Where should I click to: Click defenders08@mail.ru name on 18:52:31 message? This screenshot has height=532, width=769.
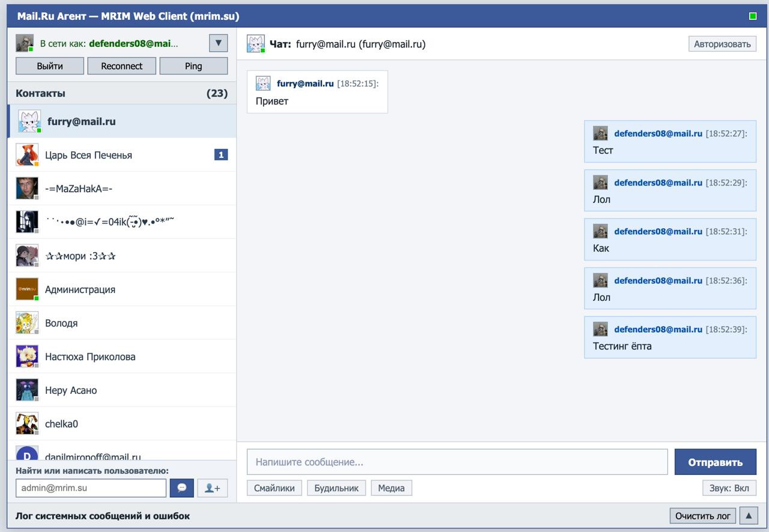coord(658,231)
